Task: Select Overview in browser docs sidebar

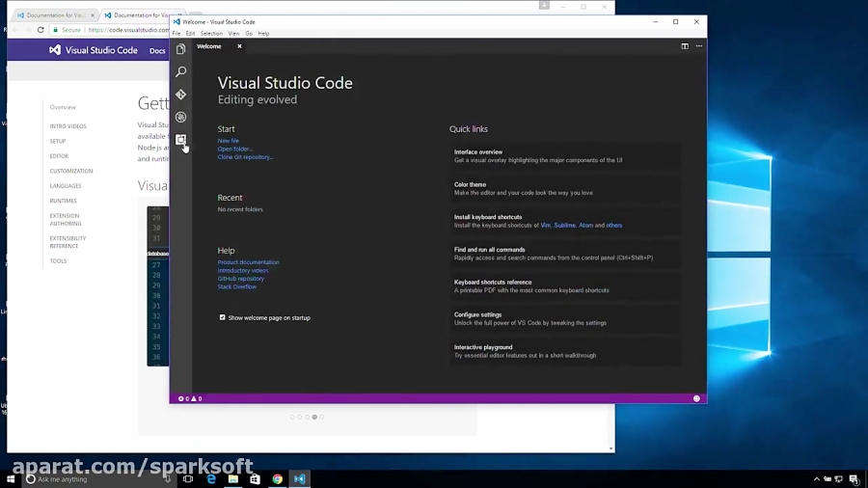Action: pyautogui.click(x=63, y=107)
